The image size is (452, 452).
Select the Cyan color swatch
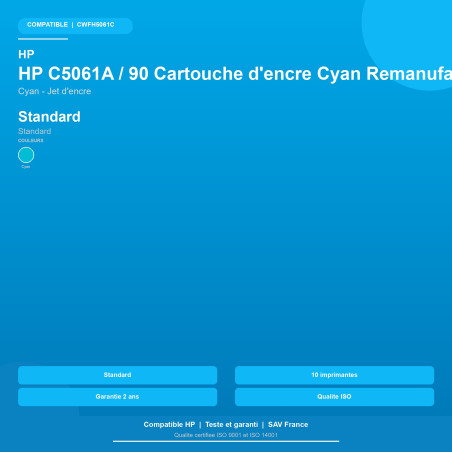pyautogui.click(x=26, y=155)
